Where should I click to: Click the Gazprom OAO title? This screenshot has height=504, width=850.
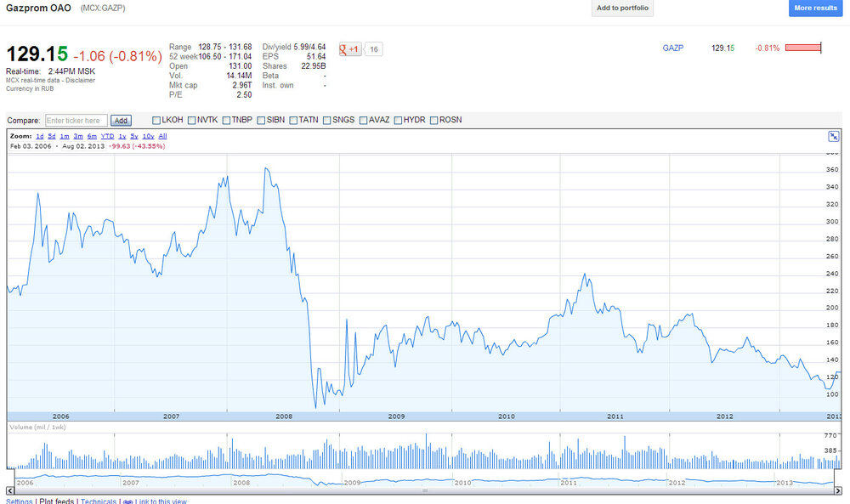38,8
